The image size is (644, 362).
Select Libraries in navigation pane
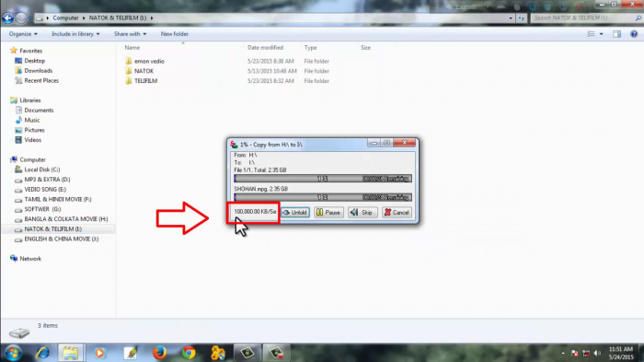pos(30,100)
